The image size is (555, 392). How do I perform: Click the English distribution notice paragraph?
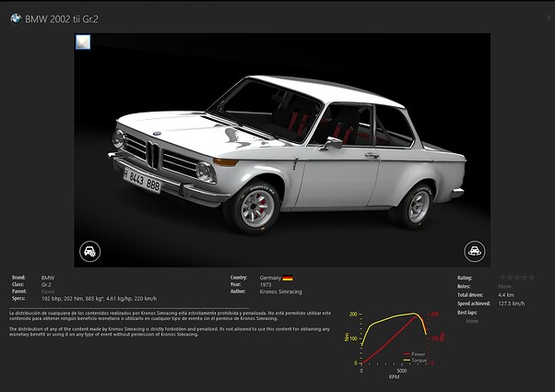(x=170, y=332)
